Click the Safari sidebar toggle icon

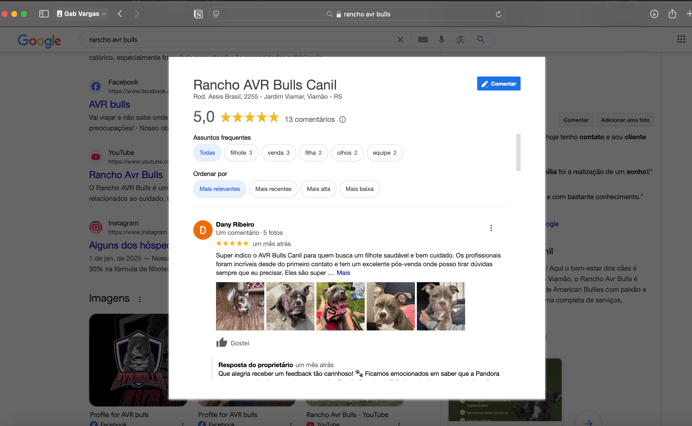coord(44,14)
